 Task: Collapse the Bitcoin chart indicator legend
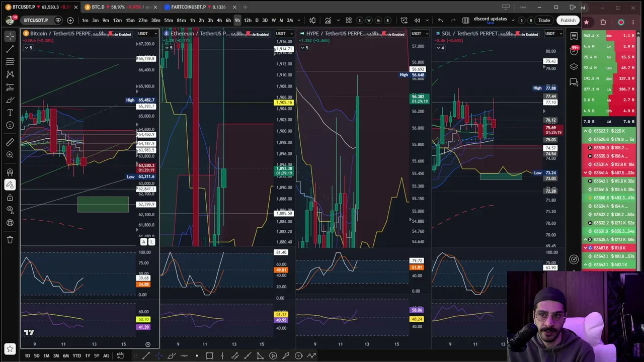28,48
